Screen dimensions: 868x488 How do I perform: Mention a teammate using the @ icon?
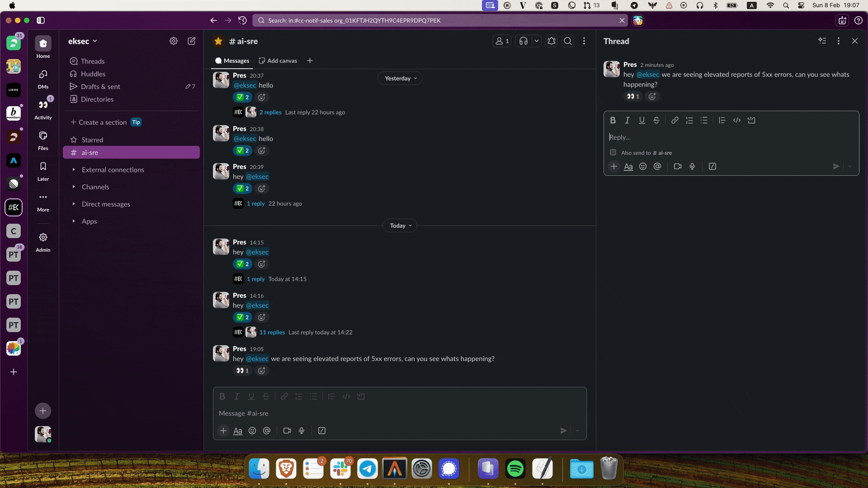pyautogui.click(x=267, y=431)
